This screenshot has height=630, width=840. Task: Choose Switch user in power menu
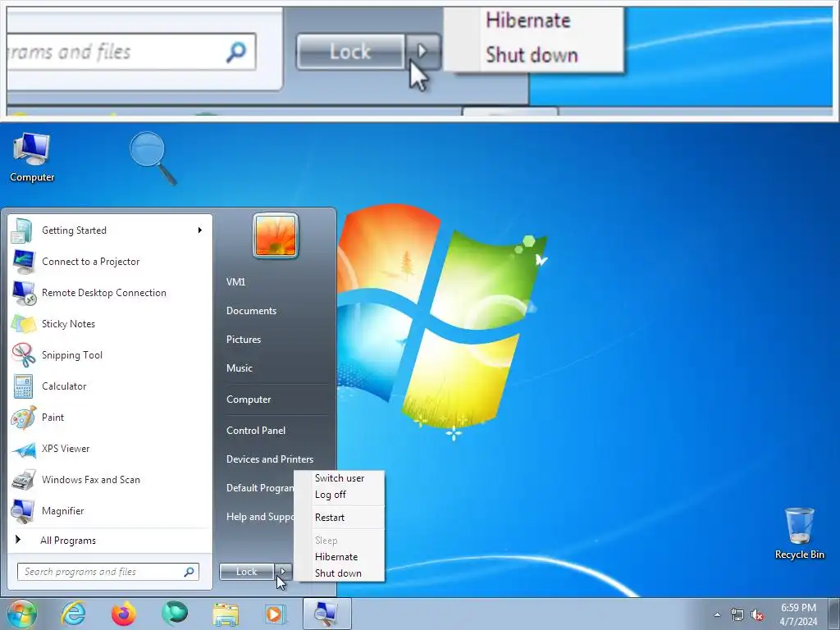coord(339,478)
